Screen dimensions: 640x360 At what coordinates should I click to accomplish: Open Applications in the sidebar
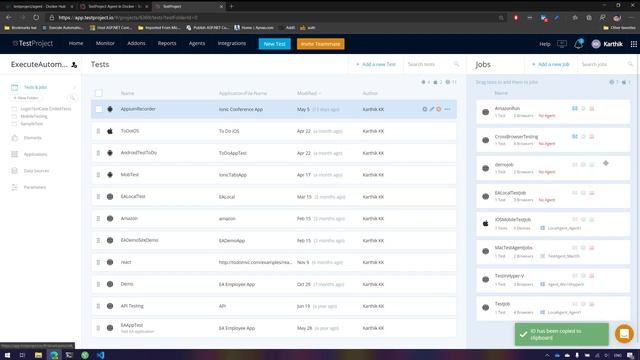36,154
